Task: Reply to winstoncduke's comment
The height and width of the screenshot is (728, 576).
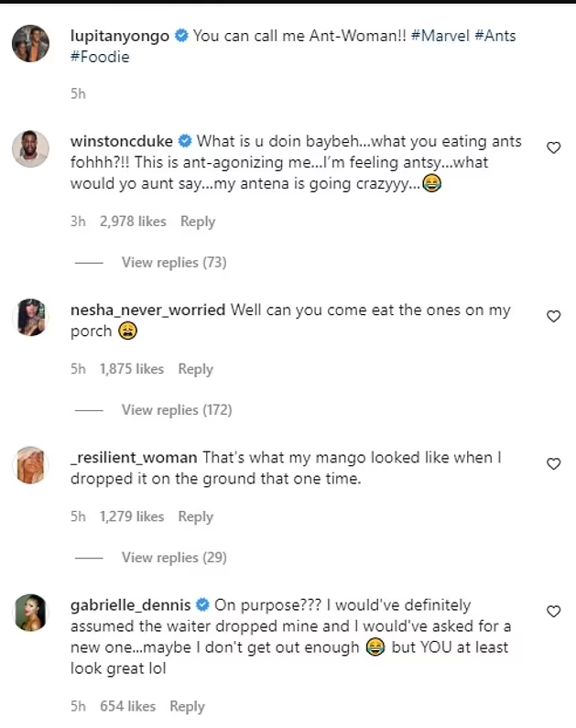Action: (x=198, y=222)
